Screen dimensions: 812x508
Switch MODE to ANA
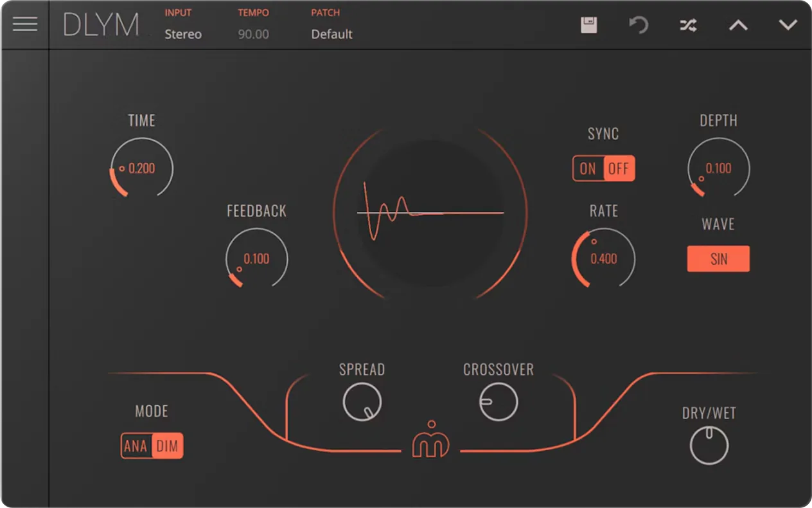136,446
